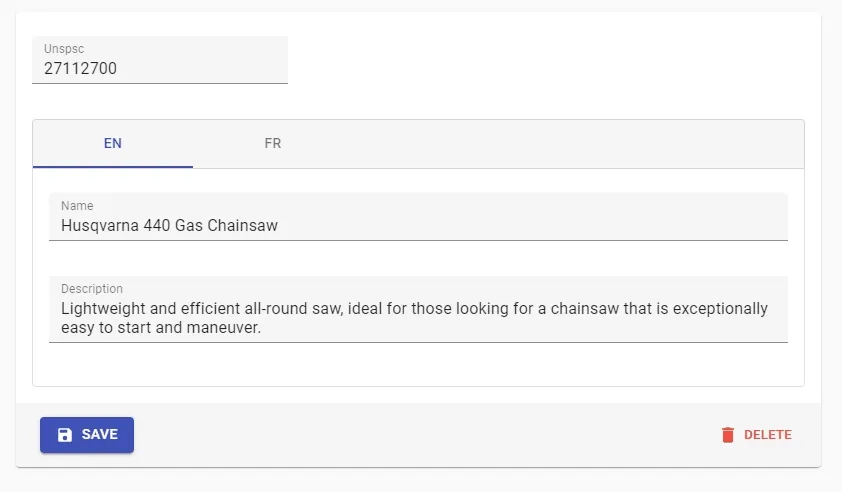Click the description line "easy to start and maneuver."
Viewport: 842px width, 492px height.
160,328
